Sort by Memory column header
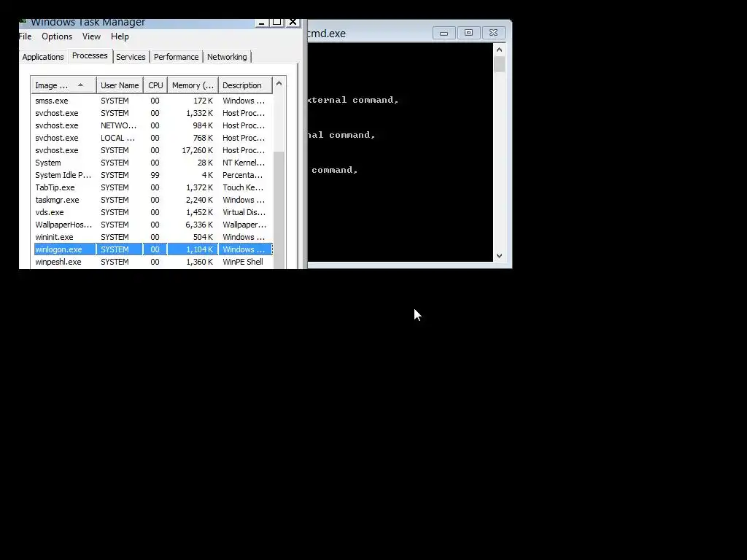 193,85
